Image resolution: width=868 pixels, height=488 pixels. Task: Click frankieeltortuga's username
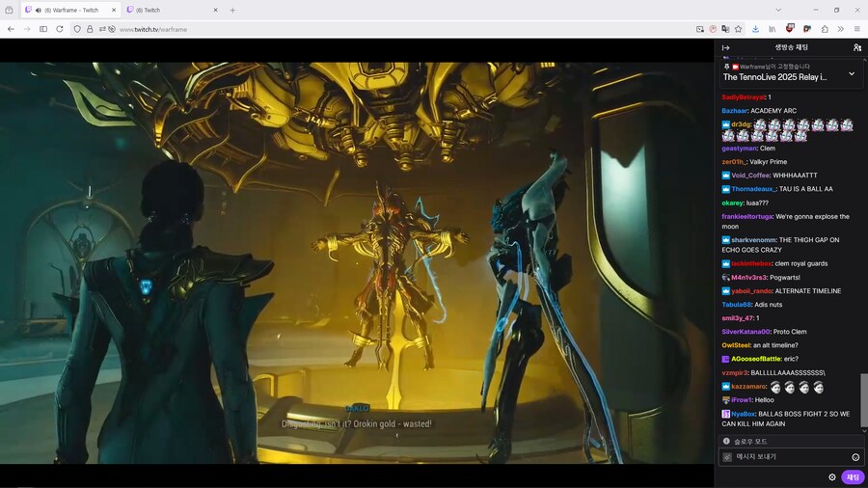746,216
